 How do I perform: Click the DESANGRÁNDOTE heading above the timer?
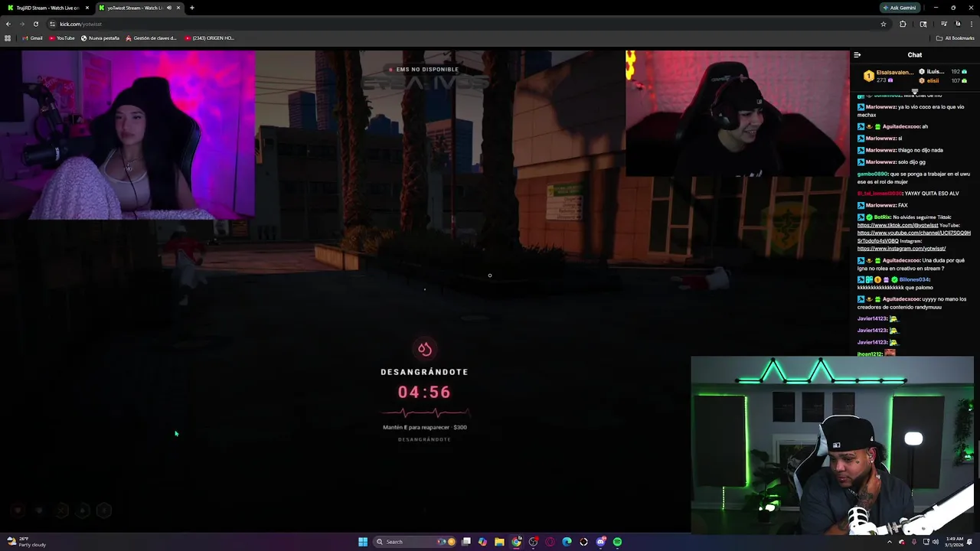point(424,372)
